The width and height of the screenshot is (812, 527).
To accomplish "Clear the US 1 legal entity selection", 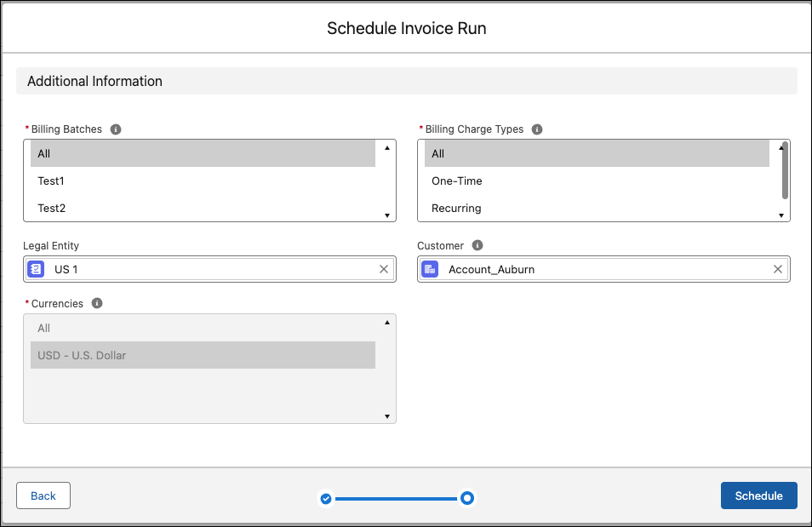I will coord(384,269).
